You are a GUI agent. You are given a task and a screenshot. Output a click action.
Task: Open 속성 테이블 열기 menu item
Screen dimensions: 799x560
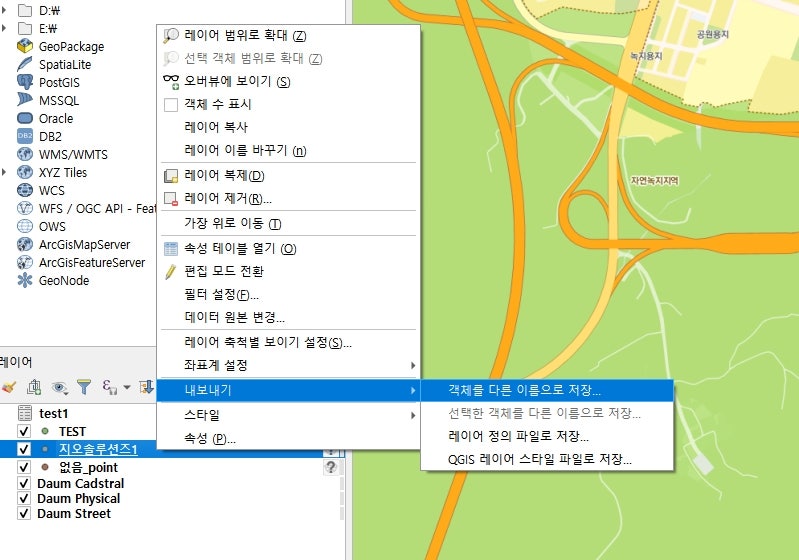(x=288, y=248)
